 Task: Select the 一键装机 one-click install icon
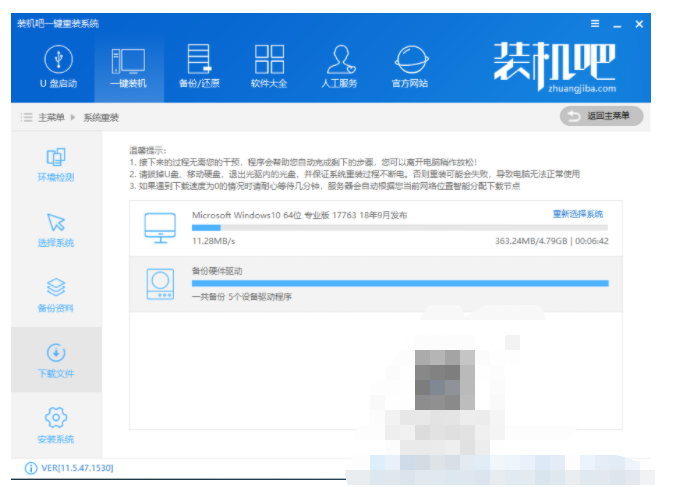tap(127, 64)
